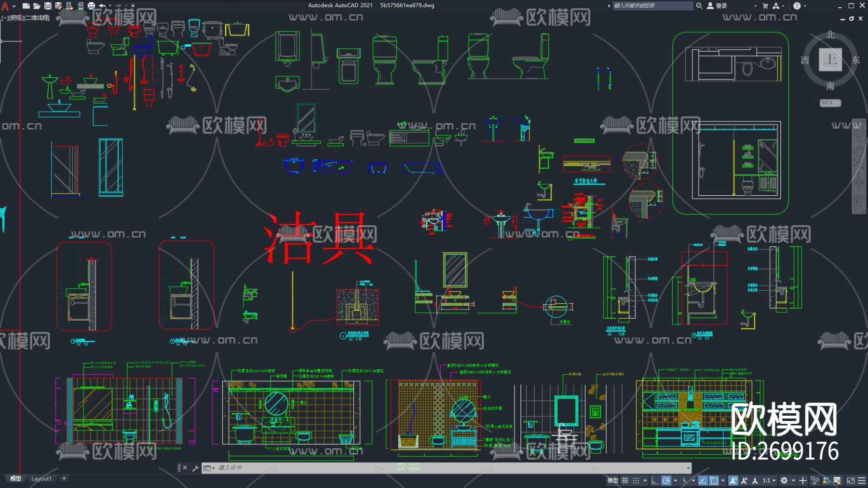The width and height of the screenshot is (868, 488).
Task: Click the Save As icon
Action: [x=58, y=6]
